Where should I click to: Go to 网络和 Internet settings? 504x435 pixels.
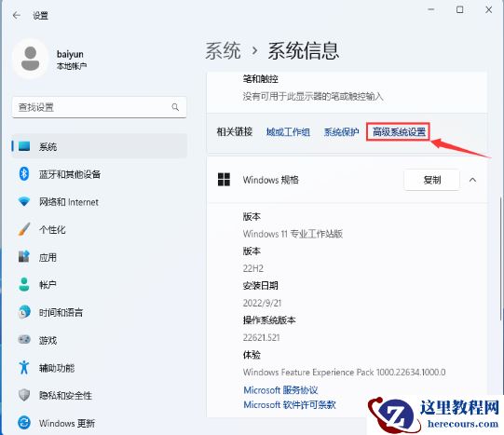[99, 202]
